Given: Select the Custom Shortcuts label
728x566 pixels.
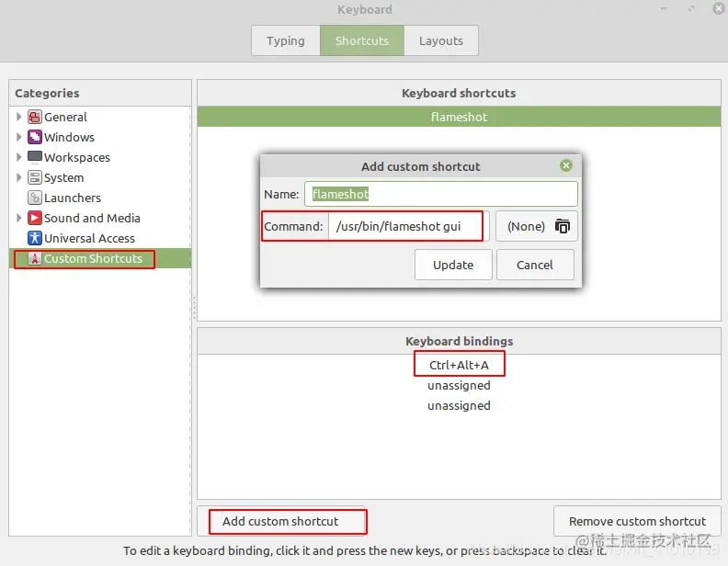Looking at the screenshot, I should point(93,258).
